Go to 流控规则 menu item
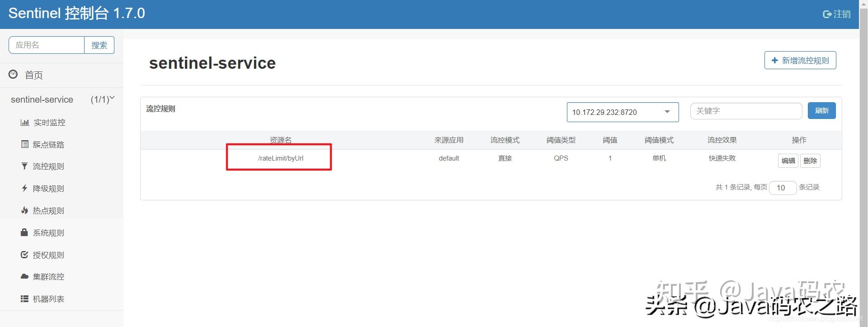The width and height of the screenshot is (868, 327). (48, 166)
